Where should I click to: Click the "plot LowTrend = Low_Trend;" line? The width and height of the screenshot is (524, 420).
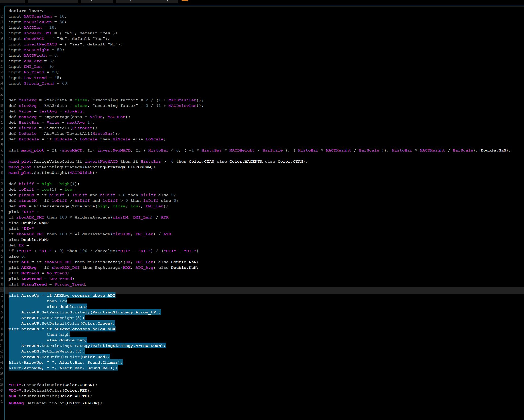41,279
